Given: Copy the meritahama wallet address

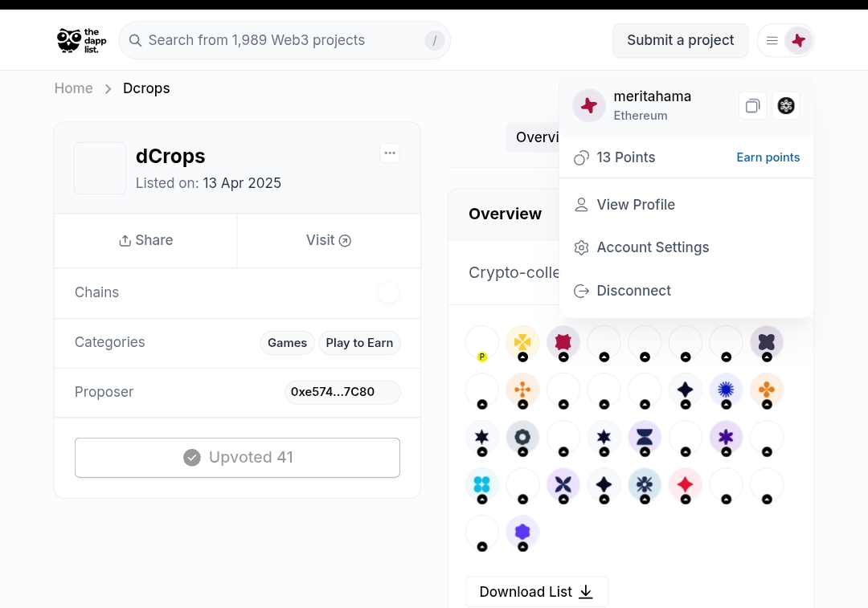Looking at the screenshot, I should coord(752,106).
